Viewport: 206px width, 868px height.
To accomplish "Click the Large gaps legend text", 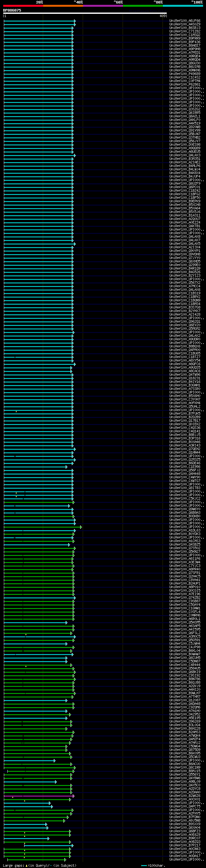I will coord(40,865).
